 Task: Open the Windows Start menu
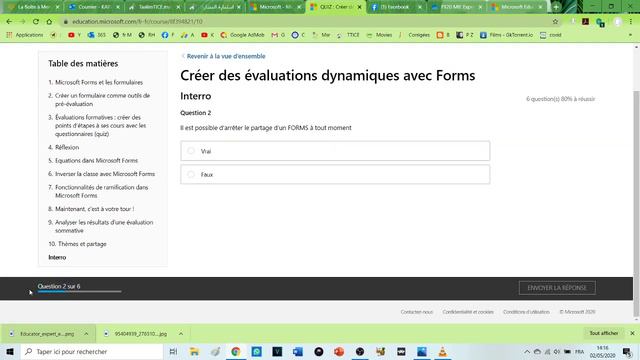(10, 351)
